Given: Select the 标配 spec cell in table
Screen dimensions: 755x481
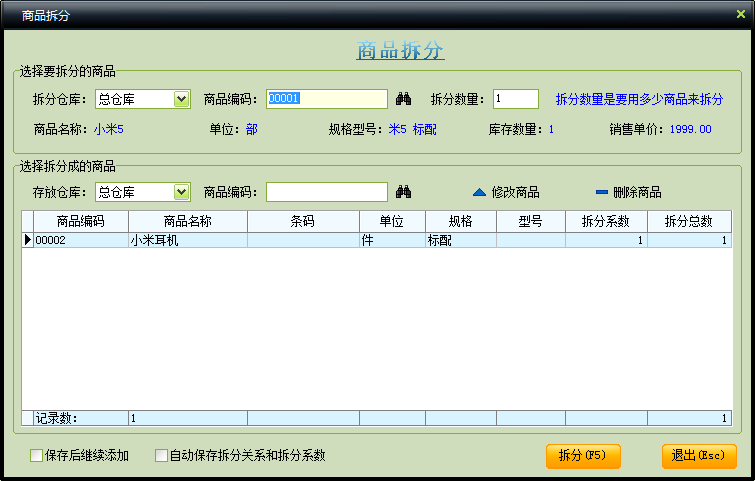Looking at the screenshot, I should [x=461, y=240].
